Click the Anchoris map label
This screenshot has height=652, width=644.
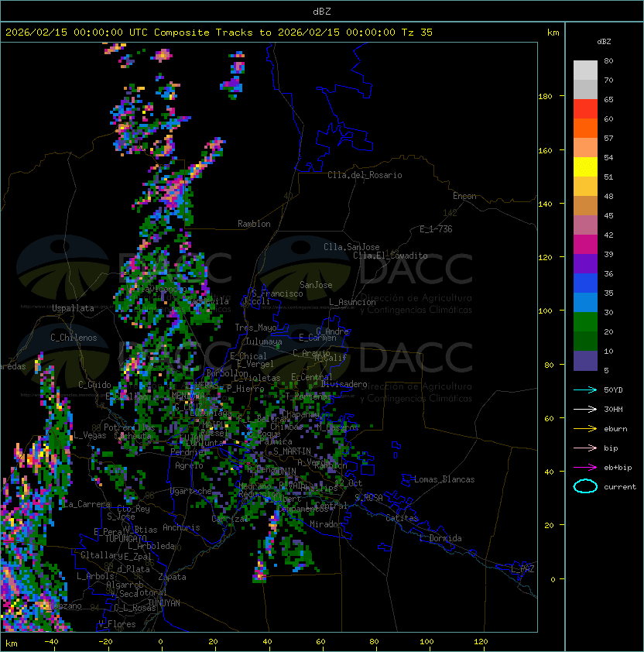point(181,527)
